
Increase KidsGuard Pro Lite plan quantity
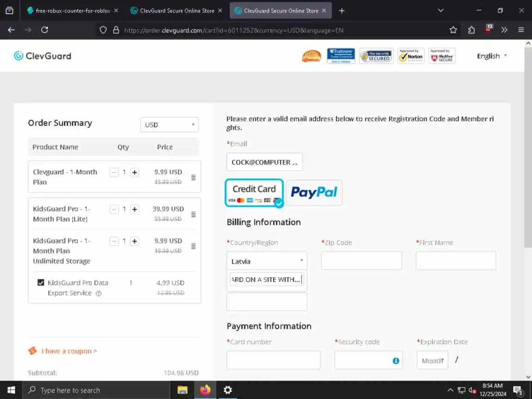[x=135, y=209]
